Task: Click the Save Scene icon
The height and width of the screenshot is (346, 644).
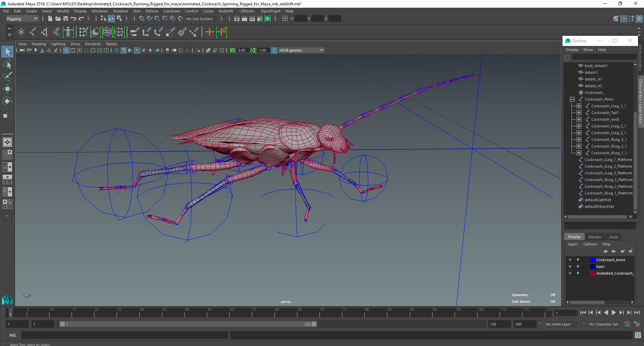Action: click(66, 19)
